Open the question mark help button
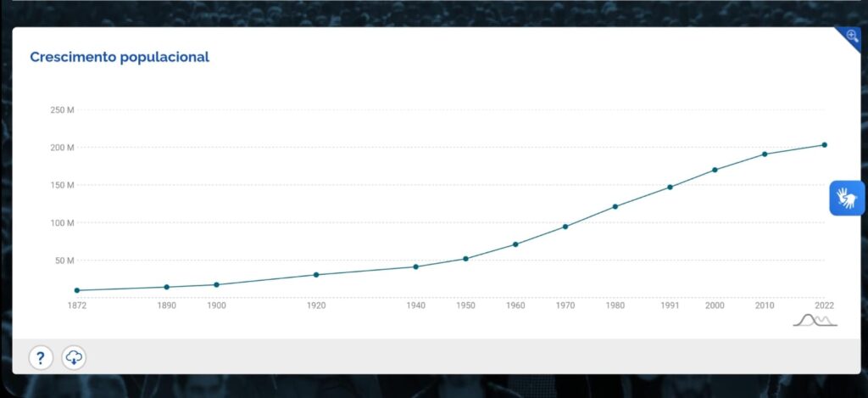The image size is (868, 398). click(x=41, y=357)
